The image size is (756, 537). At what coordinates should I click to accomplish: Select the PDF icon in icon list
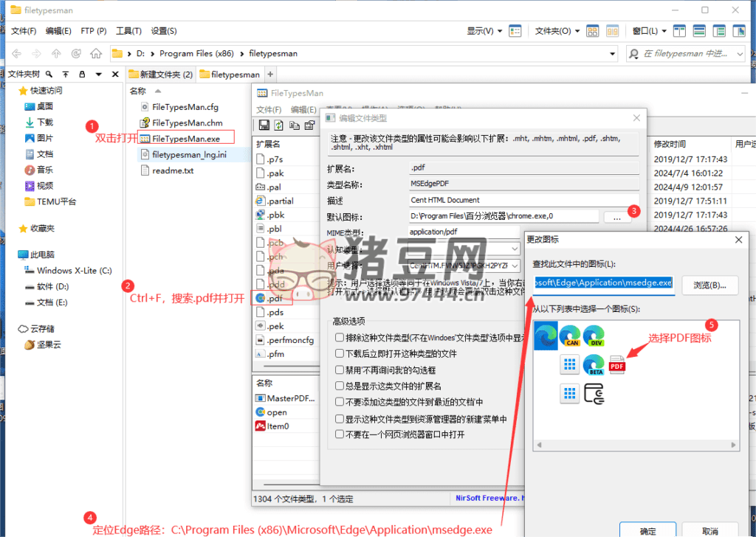point(617,364)
